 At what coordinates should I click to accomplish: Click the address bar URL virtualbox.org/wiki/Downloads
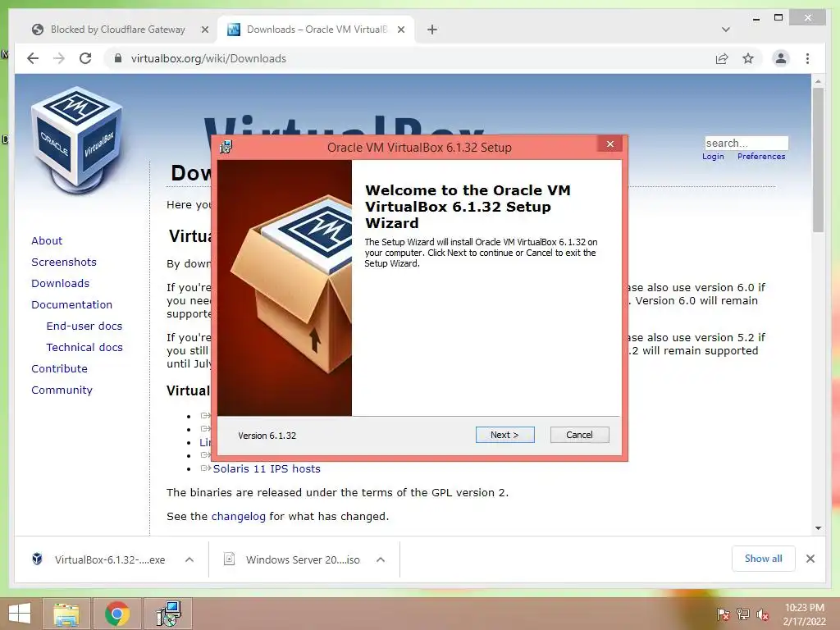[x=208, y=58]
